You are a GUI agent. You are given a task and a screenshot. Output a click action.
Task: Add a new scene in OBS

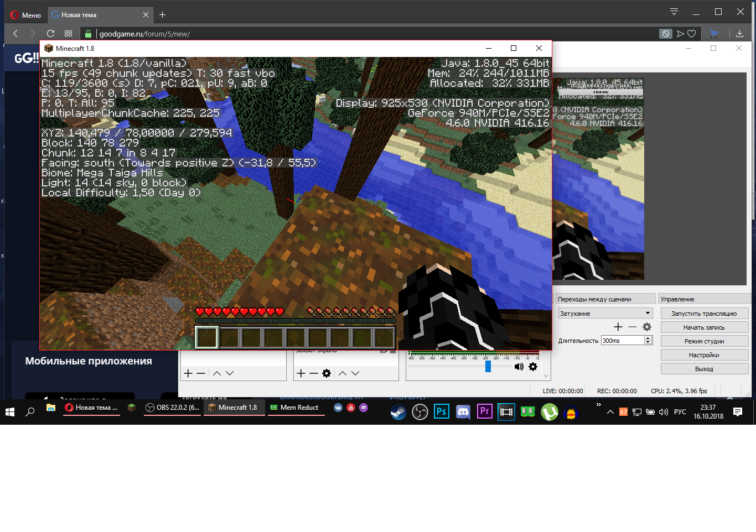[188, 373]
